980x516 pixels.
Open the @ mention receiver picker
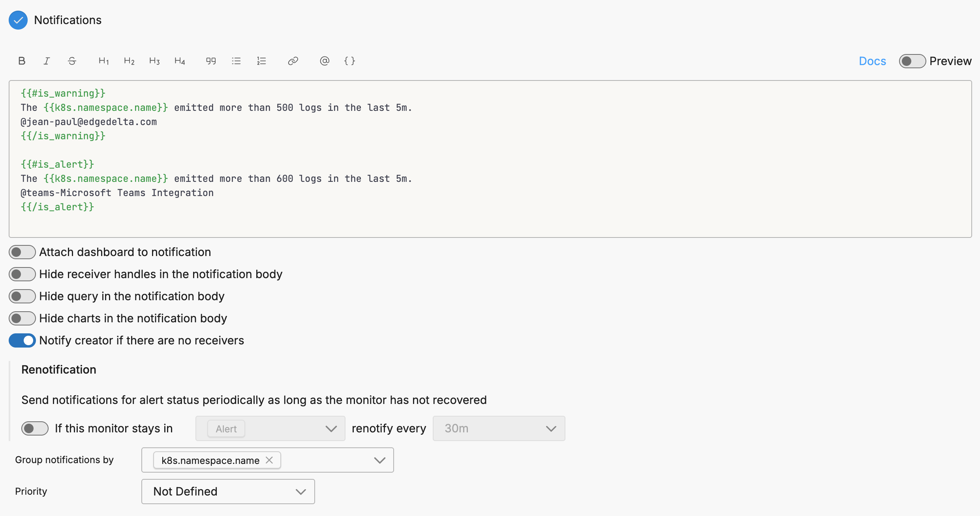(325, 61)
